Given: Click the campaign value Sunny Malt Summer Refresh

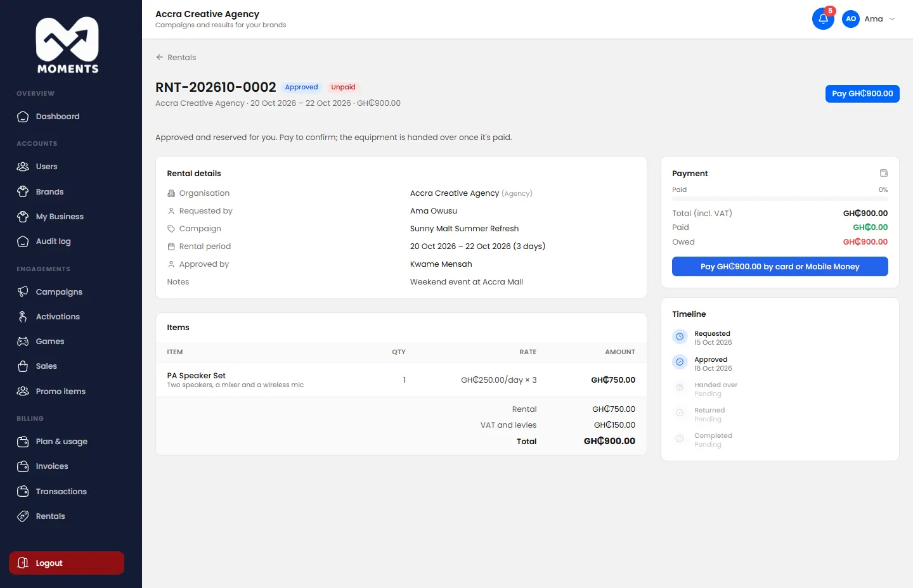Looking at the screenshot, I should point(464,229).
